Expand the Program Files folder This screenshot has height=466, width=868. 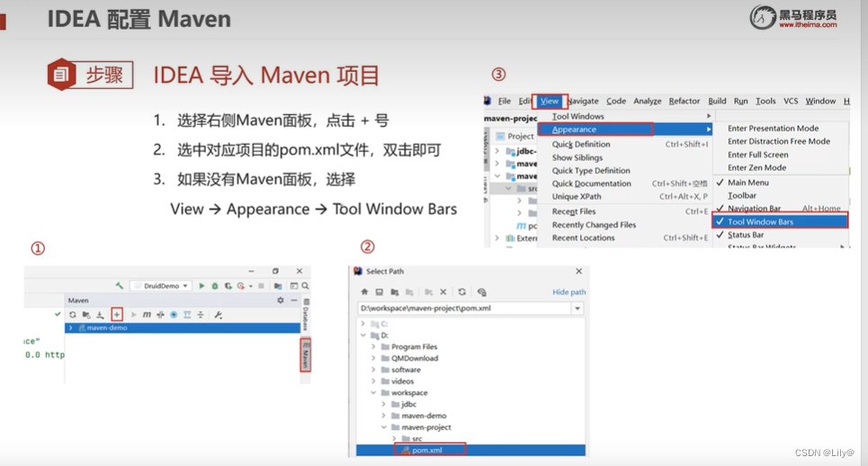373,347
